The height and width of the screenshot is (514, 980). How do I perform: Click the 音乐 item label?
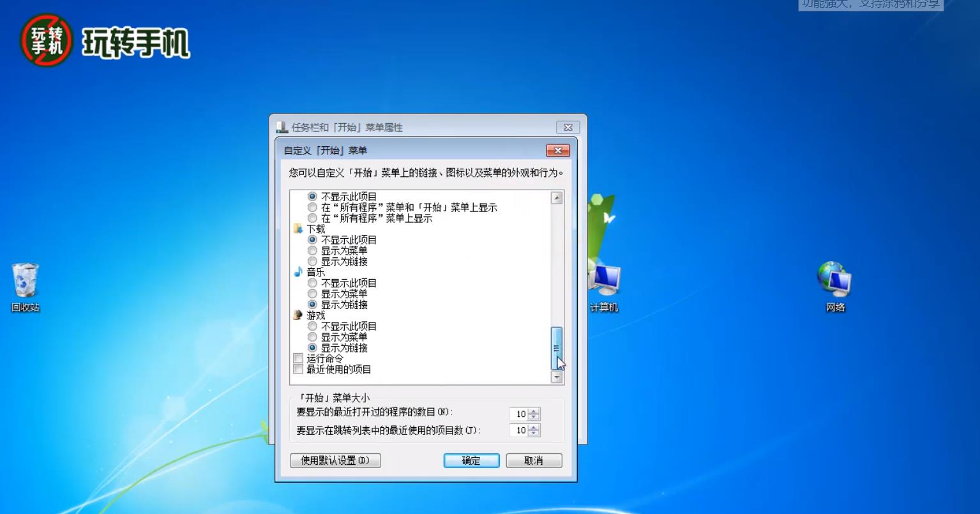(315, 272)
